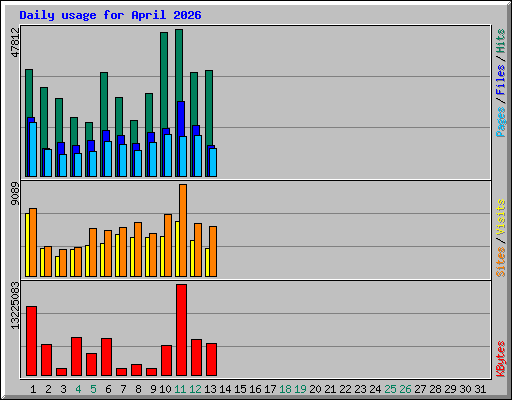The height and width of the screenshot is (400, 512).
Task: Click the Files legend label
Action: (501, 80)
